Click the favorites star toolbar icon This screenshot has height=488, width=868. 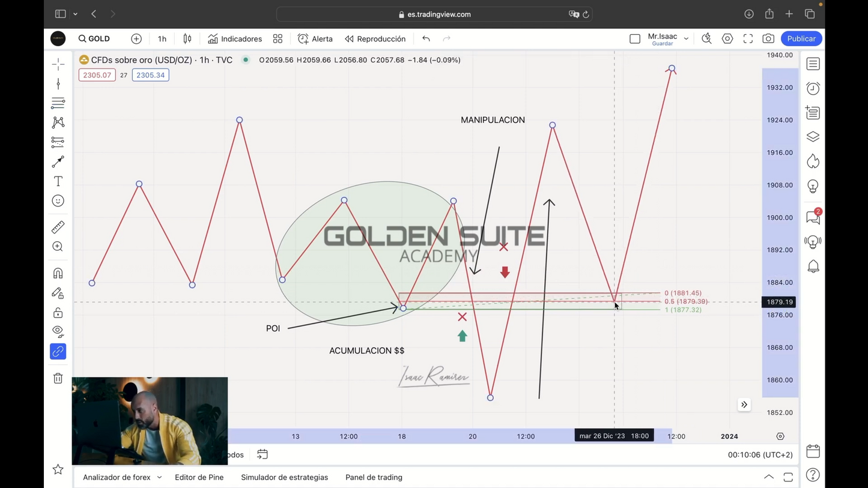[58, 469]
